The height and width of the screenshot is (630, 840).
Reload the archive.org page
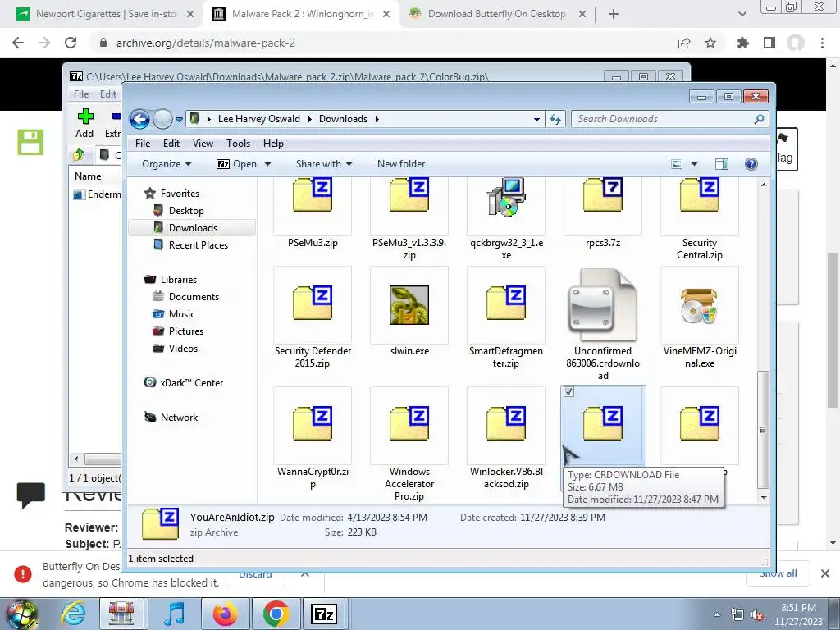[x=71, y=43]
